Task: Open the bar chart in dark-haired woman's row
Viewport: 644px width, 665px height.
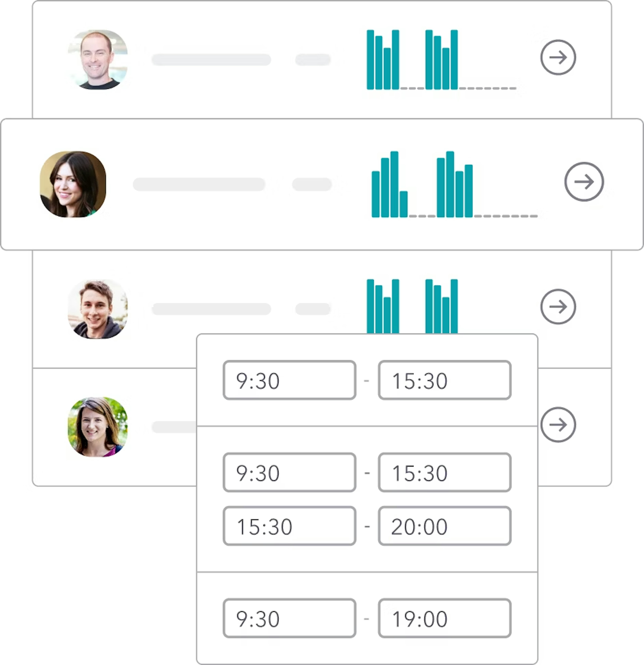Action: click(x=422, y=184)
